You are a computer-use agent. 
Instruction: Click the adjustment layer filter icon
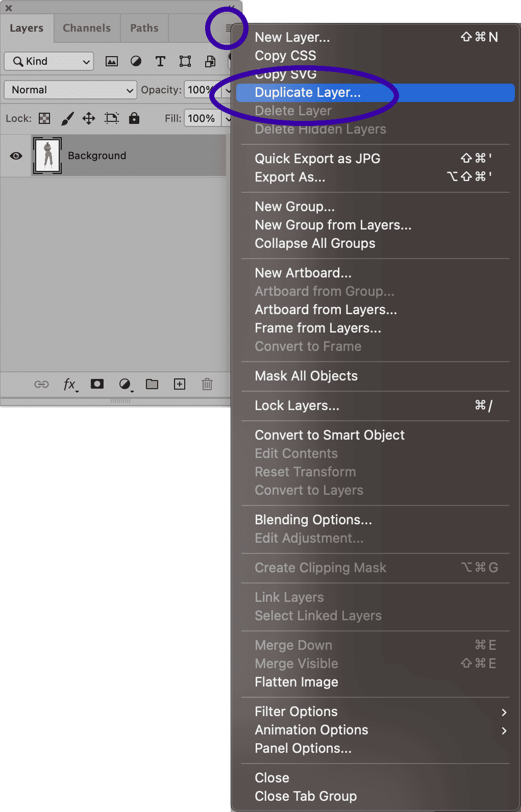(136, 62)
